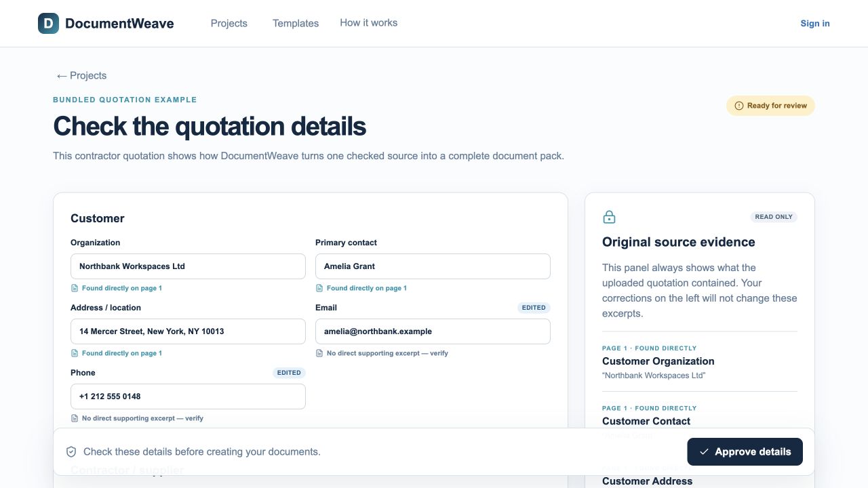
Task: Click 'Check these details before creating your documents.'
Action: pyautogui.click(x=202, y=451)
